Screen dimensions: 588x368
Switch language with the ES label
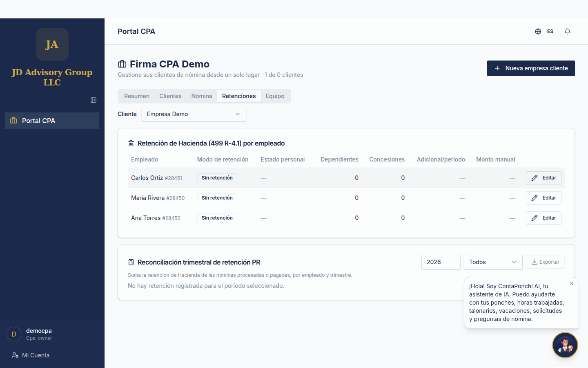pos(550,31)
